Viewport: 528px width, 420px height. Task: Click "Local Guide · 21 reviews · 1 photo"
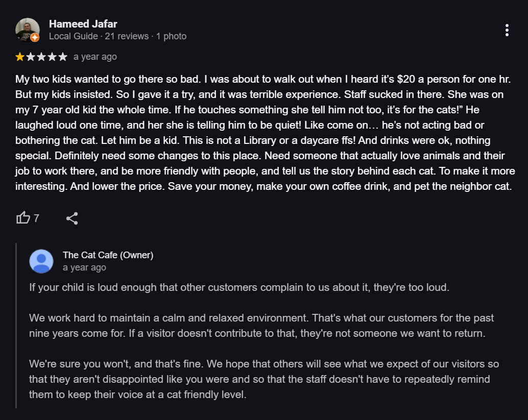click(117, 36)
